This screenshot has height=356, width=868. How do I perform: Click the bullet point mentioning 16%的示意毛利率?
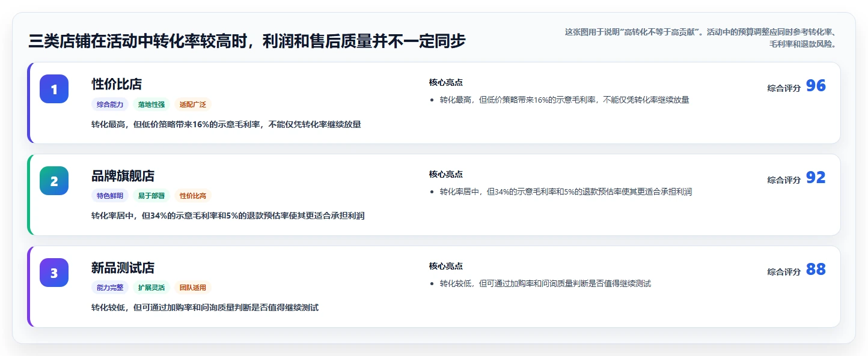(x=564, y=100)
